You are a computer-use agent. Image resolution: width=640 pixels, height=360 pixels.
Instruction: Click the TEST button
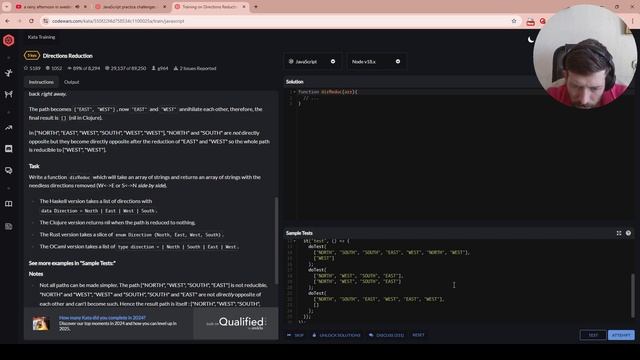pyautogui.click(x=593, y=335)
